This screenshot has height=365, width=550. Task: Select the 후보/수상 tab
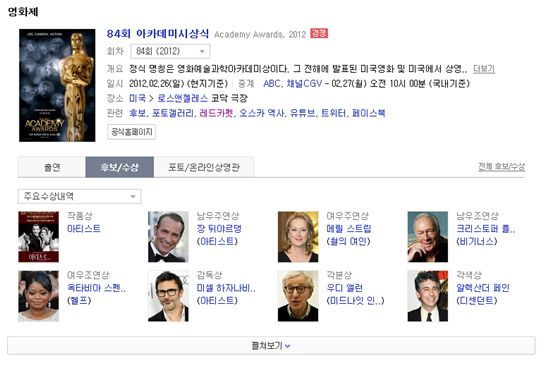(120, 167)
